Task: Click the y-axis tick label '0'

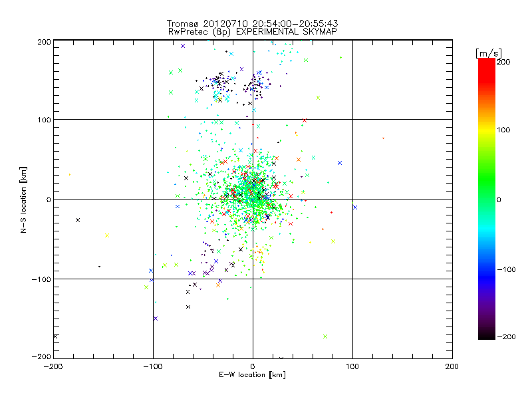Action: click(x=49, y=199)
